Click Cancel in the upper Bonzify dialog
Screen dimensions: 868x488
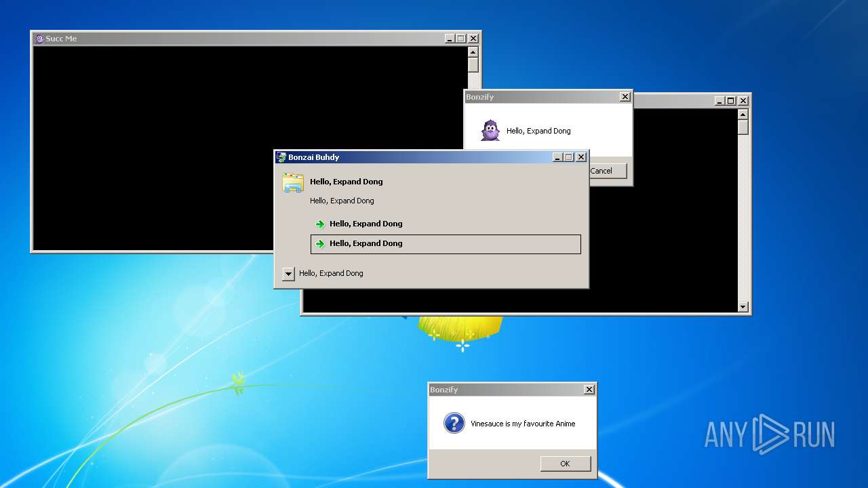click(x=606, y=171)
